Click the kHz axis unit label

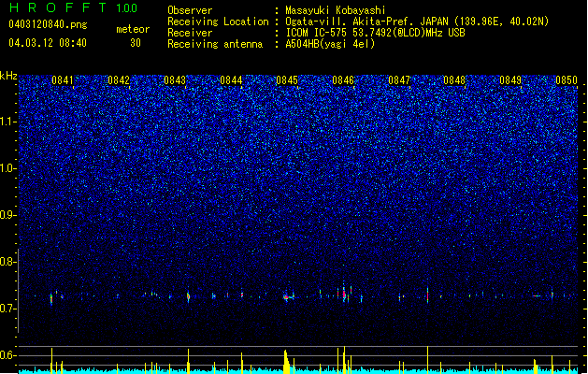point(8,76)
